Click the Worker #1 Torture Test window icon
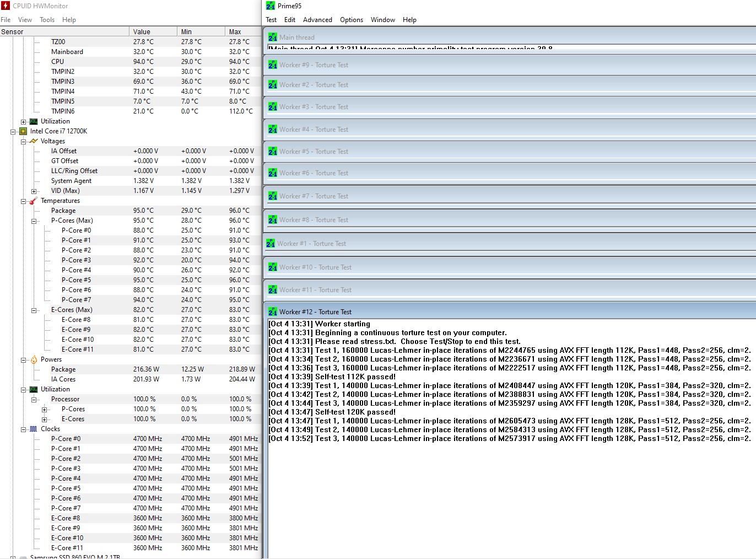 click(271, 243)
